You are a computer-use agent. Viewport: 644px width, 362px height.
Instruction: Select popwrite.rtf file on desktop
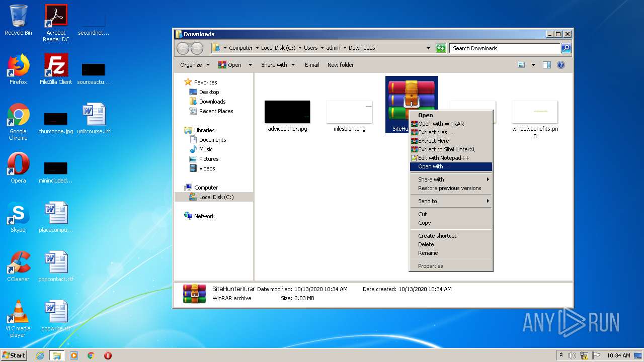[x=56, y=316]
